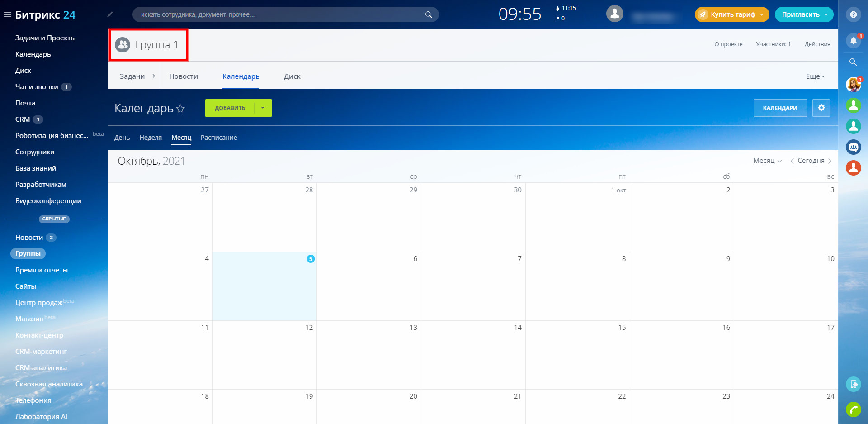
Task: Mark Календарь page as favorite star
Action: [180, 108]
